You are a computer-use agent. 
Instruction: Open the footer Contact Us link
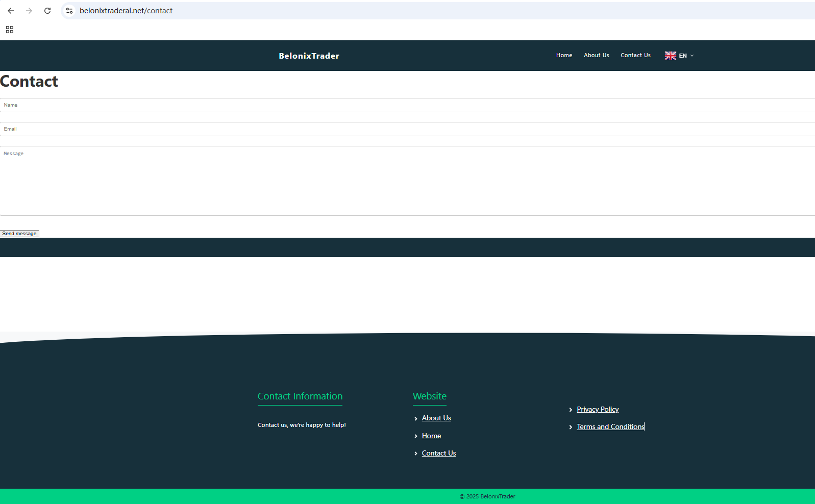(439, 453)
